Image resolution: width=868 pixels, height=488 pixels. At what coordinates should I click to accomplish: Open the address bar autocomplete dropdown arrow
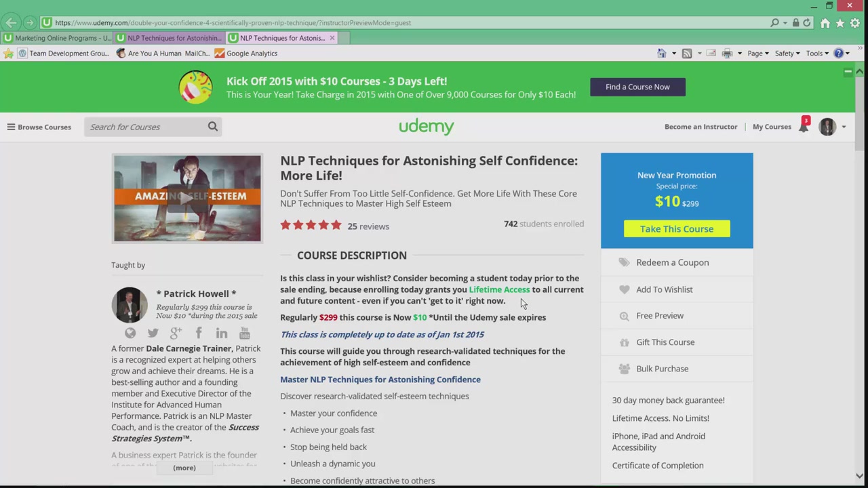(x=785, y=22)
